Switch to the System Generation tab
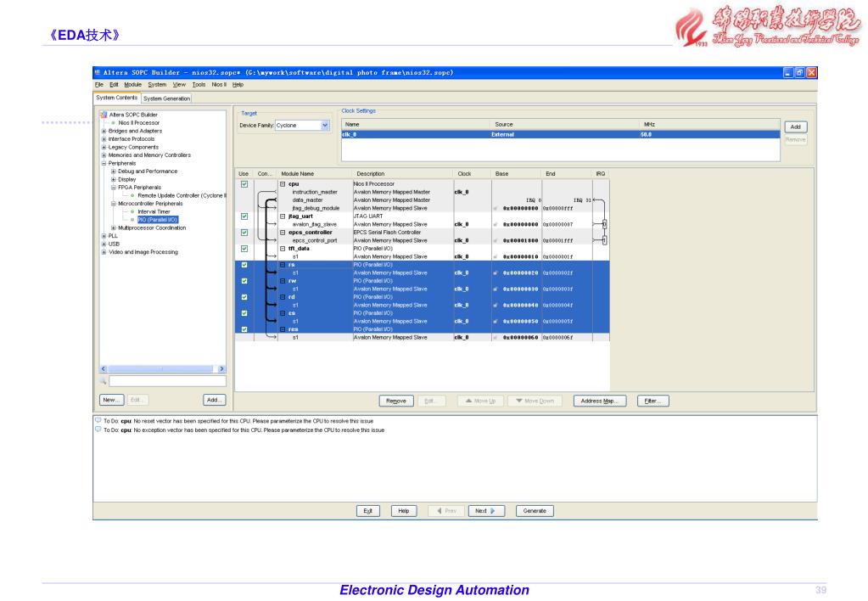 coord(166,98)
